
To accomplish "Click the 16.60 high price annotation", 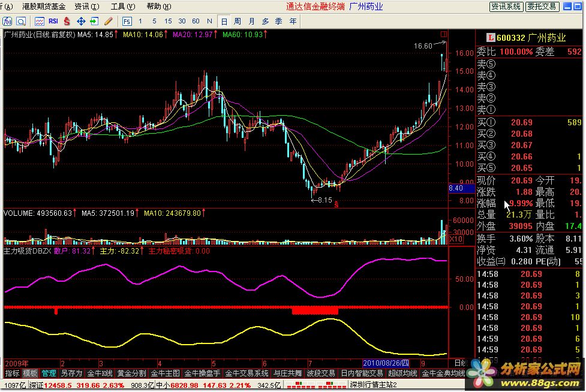I will [423, 46].
